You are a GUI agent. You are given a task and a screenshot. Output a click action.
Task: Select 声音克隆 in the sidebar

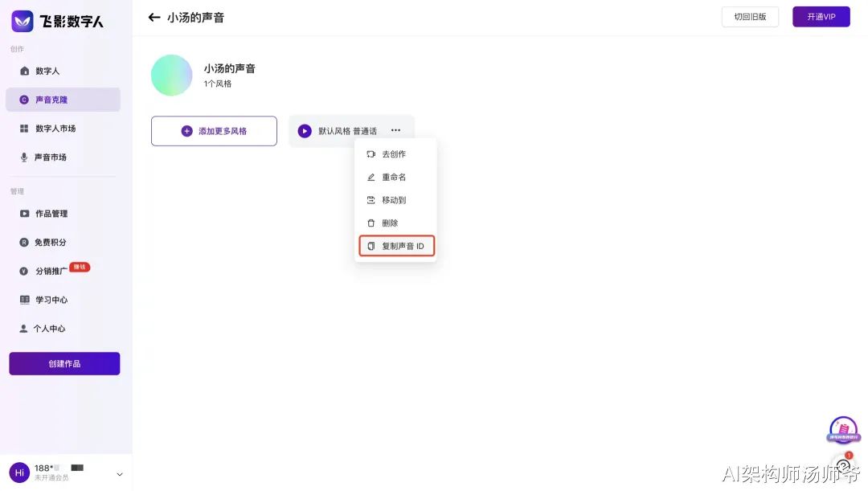[51, 100]
